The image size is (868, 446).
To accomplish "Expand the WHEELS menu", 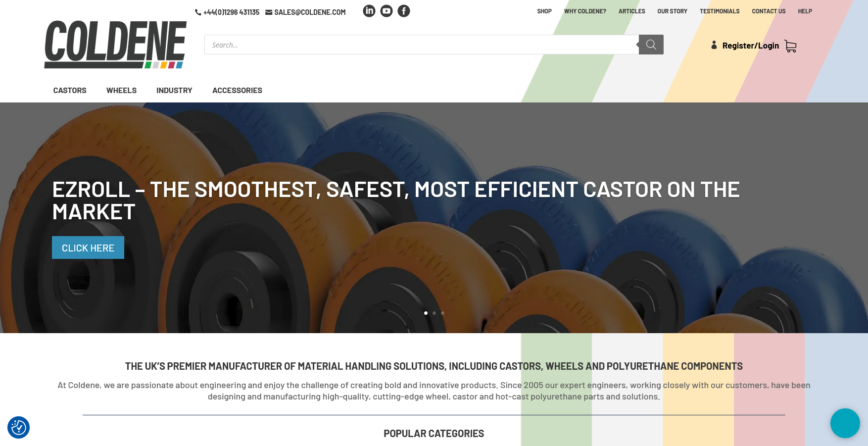I will [121, 90].
